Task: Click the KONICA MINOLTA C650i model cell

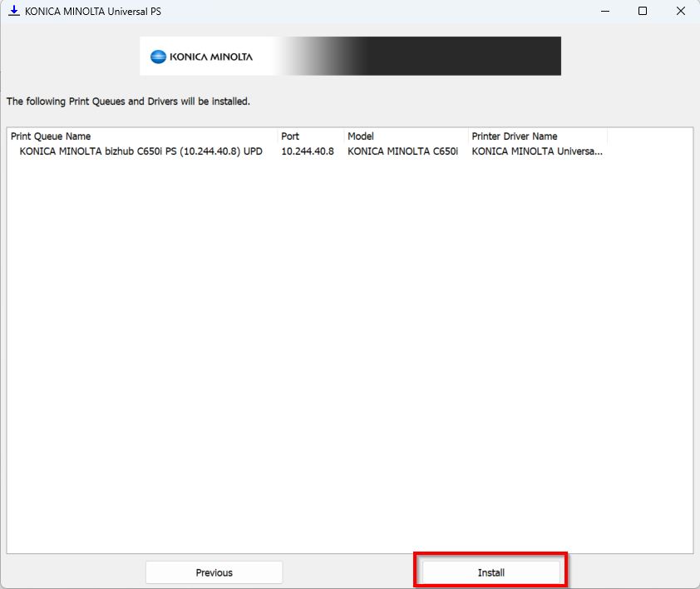Action: tap(402, 151)
